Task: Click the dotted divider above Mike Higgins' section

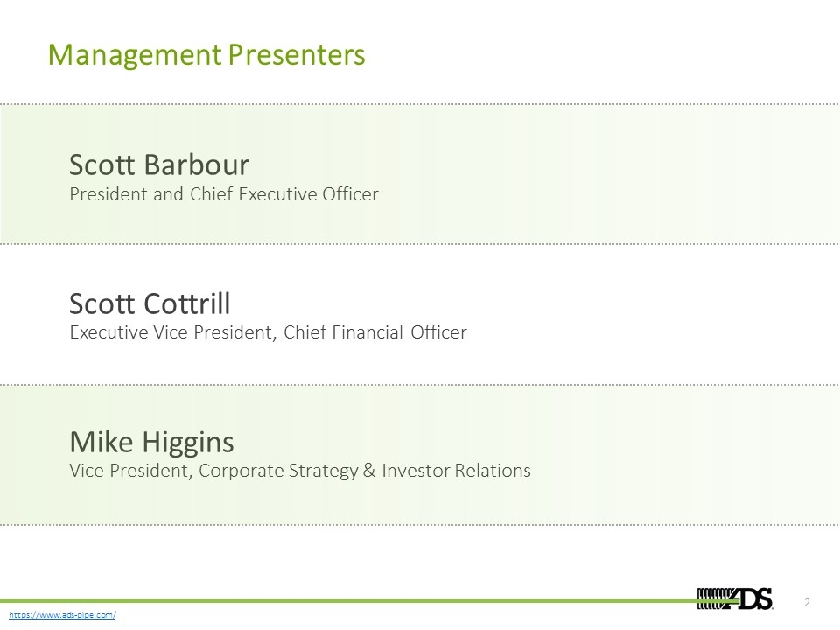Action: pyautogui.click(x=420, y=385)
